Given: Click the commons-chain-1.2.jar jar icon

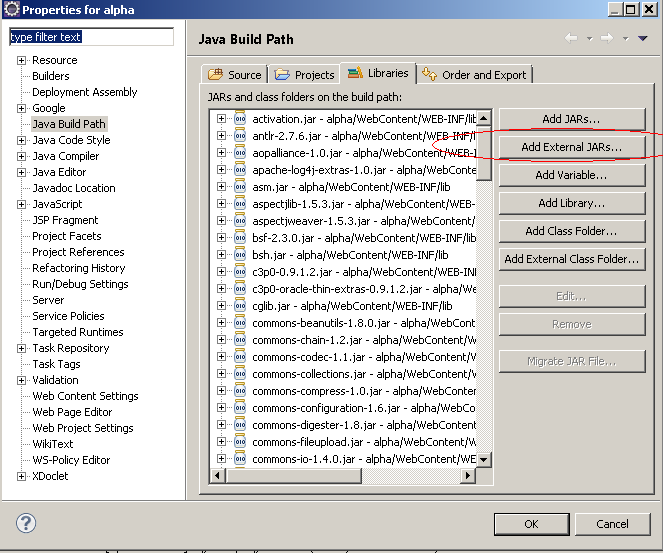Looking at the screenshot, I should [x=240, y=339].
